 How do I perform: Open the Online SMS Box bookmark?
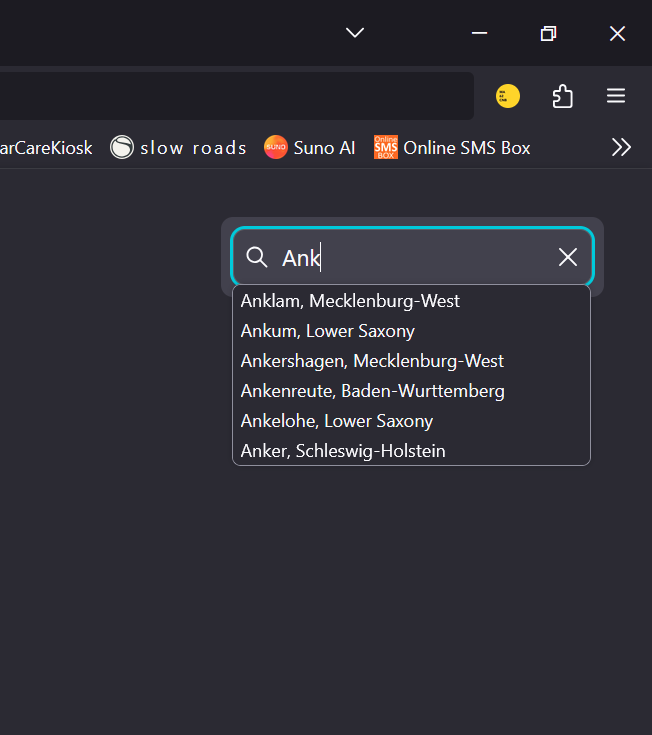(452, 148)
